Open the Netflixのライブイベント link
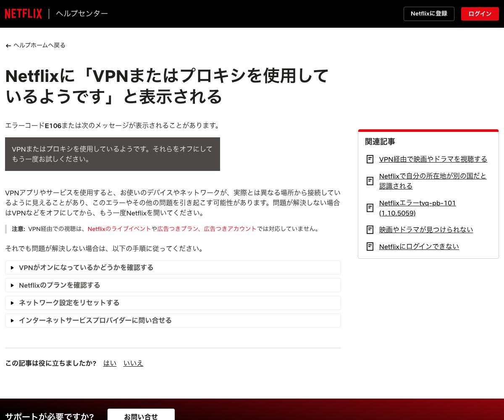 [x=119, y=229]
